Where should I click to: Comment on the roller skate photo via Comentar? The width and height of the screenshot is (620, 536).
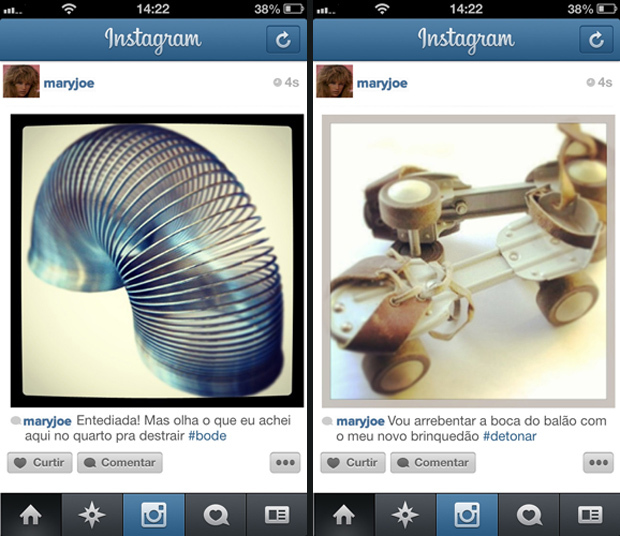point(433,462)
